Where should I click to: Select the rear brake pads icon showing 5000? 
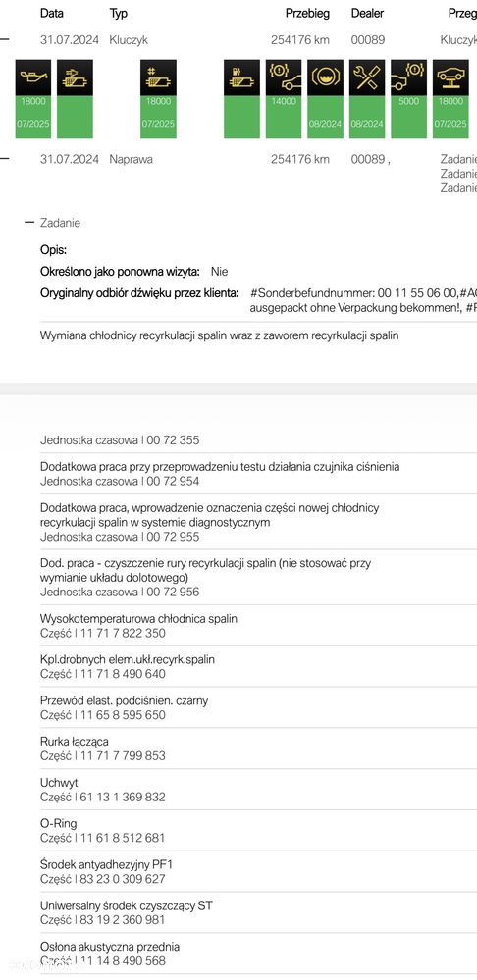409,77
